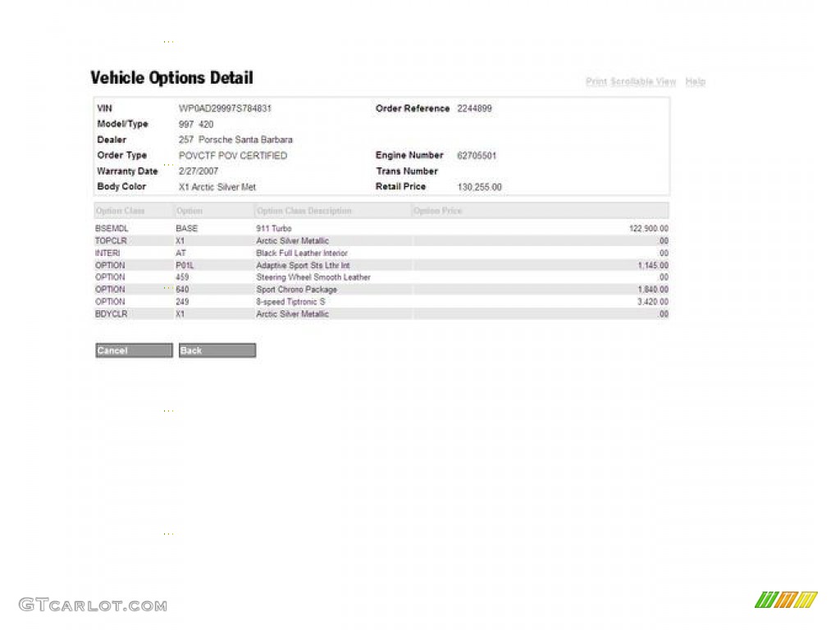Select the 122,900.00 base price
The width and height of the screenshot is (840, 630).
coord(649,228)
